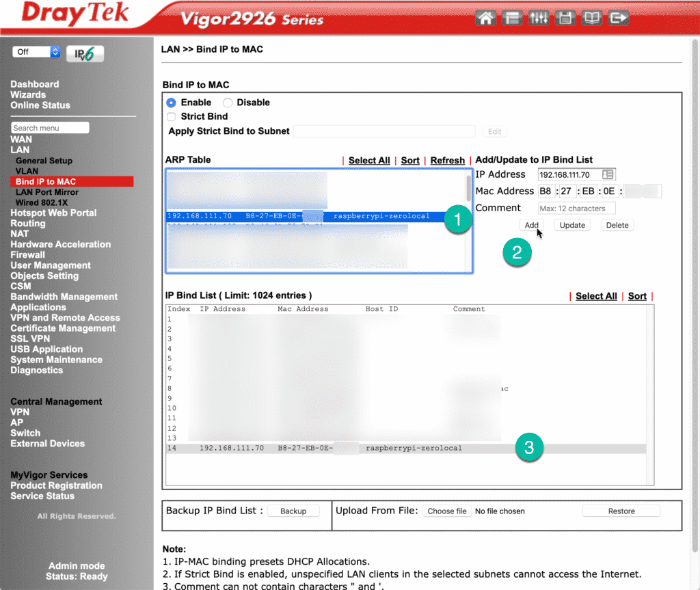700x590 pixels.
Task: Click the Delete button
Action: (x=617, y=225)
